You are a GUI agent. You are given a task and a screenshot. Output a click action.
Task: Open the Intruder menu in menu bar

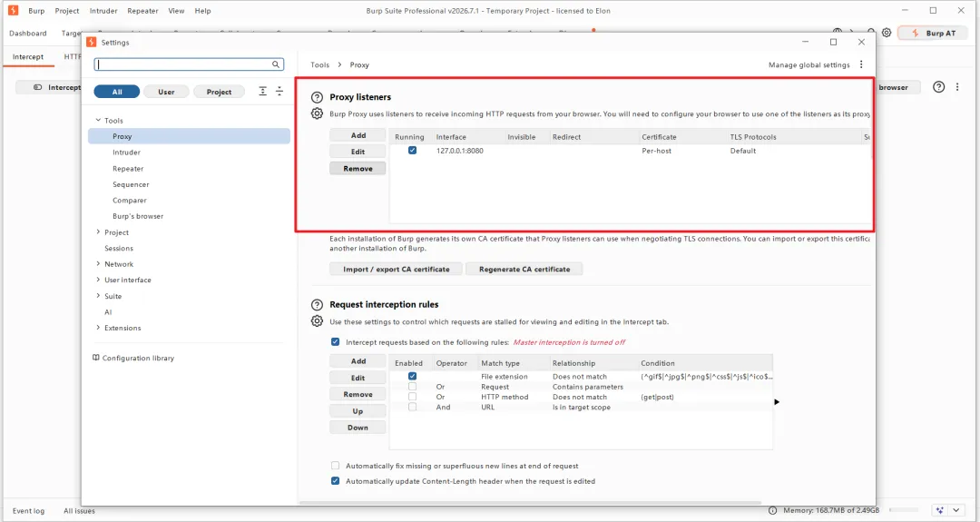click(103, 11)
